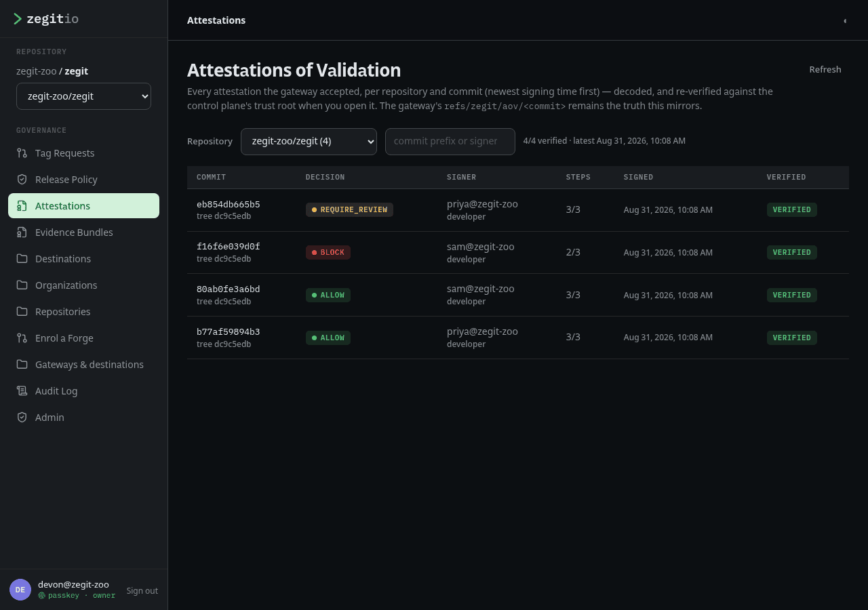868x610 pixels.
Task: Open the sidebar zegit-zoo/zegit repository dropdown
Action: (x=83, y=96)
